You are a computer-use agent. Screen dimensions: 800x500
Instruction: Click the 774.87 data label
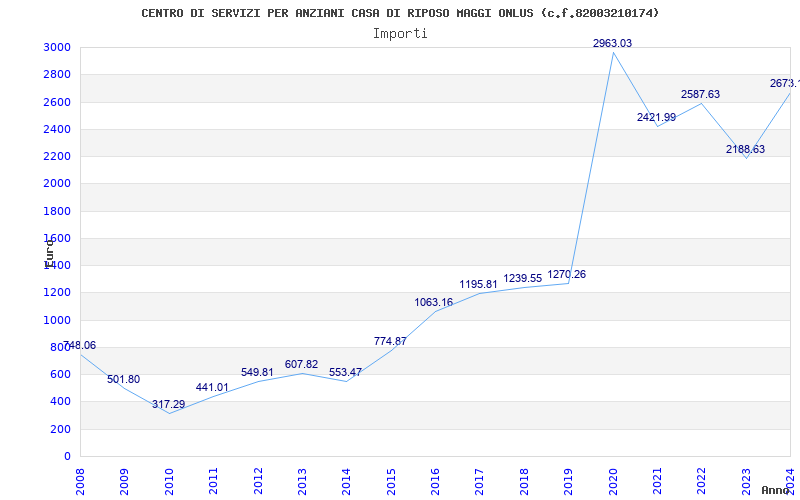tap(390, 341)
